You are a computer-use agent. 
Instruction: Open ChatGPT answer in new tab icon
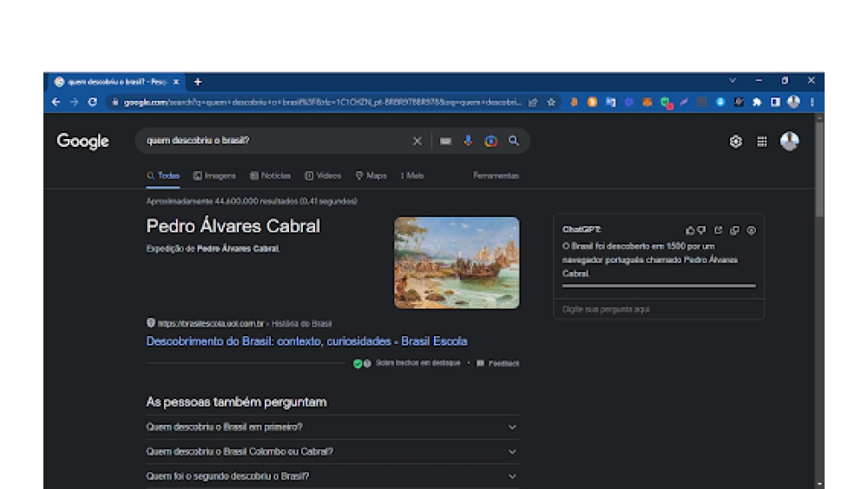[719, 230]
